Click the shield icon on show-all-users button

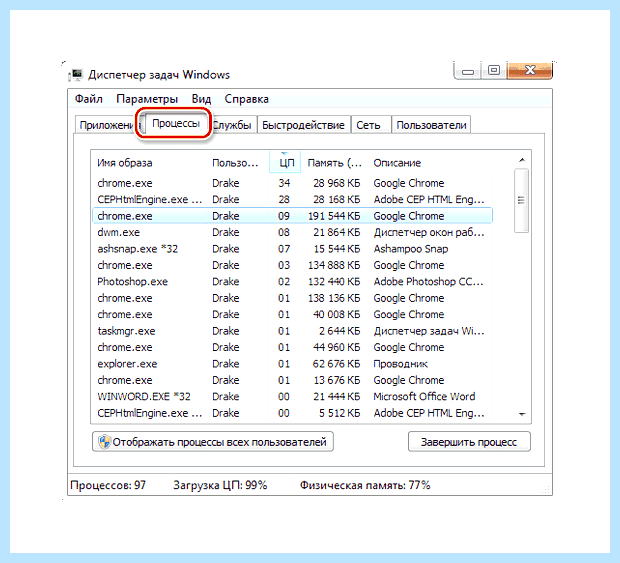104,442
